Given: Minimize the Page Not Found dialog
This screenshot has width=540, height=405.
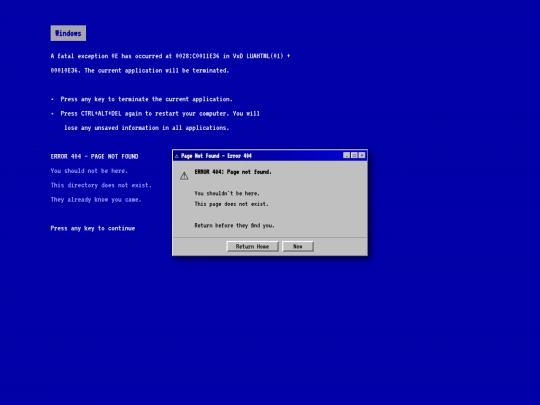Looking at the screenshot, I should (x=347, y=155).
